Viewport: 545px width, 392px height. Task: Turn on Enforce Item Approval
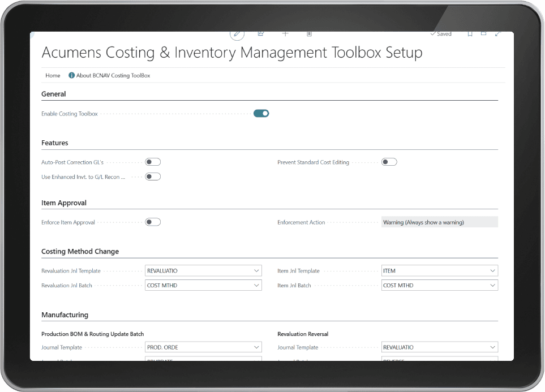153,222
